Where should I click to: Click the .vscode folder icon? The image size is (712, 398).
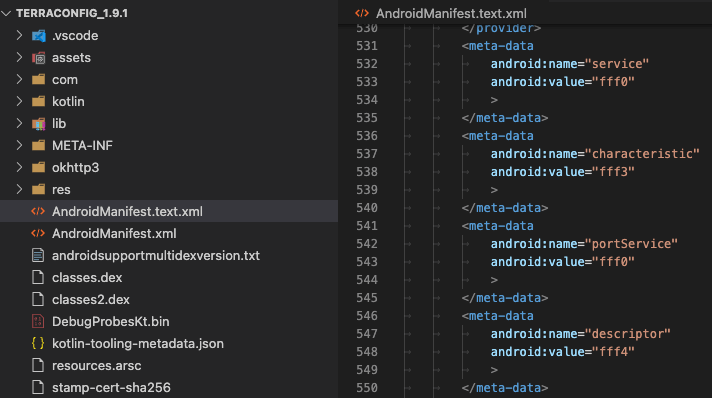[39, 35]
